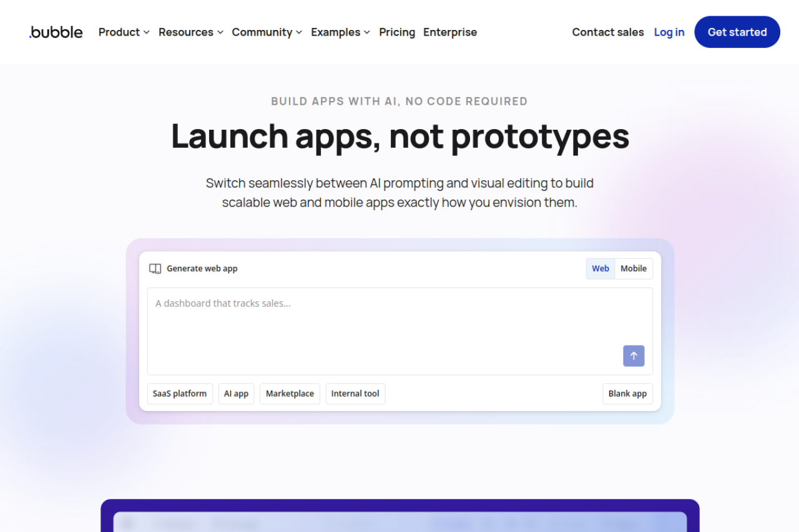Expand the Community dropdown
The width and height of the screenshot is (799, 532).
coord(267,32)
